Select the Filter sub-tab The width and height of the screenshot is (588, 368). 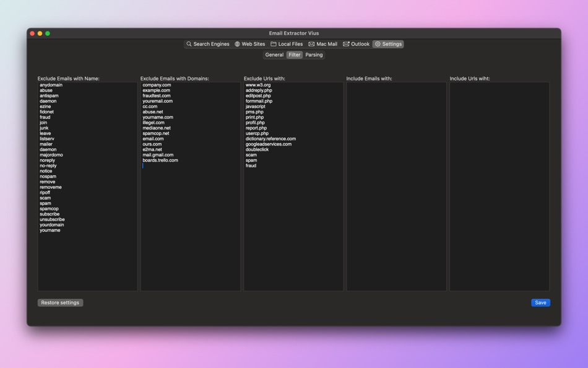point(293,55)
